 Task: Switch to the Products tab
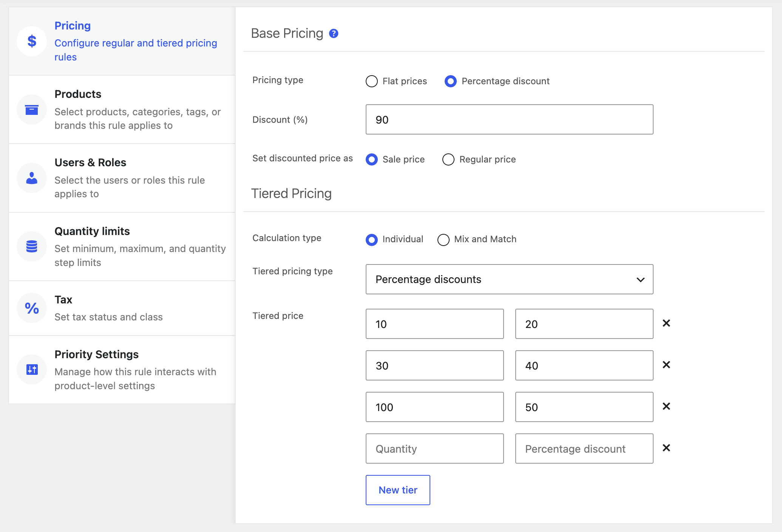(122, 110)
